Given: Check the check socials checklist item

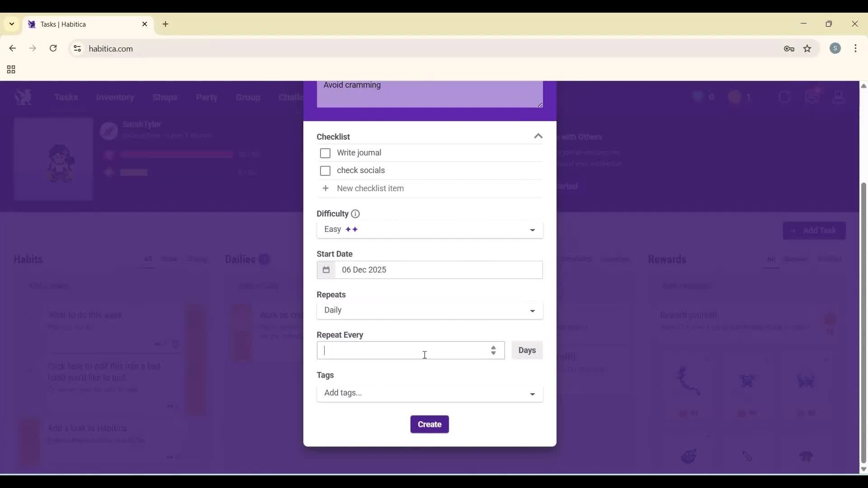Looking at the screenshot, I should click(325, 171).
